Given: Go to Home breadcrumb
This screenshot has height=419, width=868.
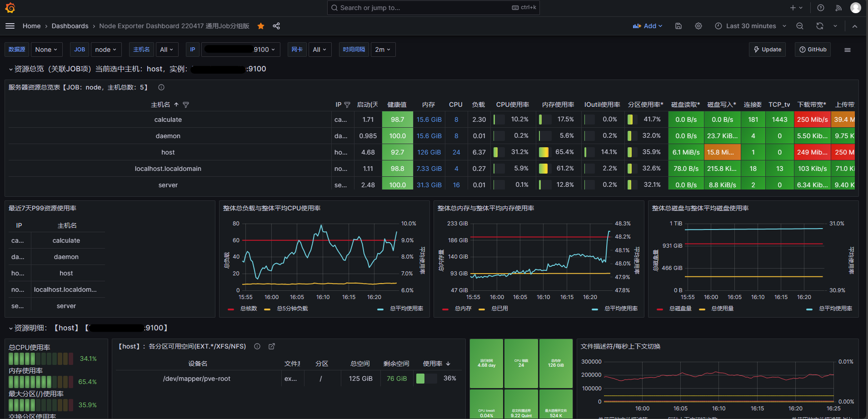Looking at the screenshot, I should click(x=32, y=26).
